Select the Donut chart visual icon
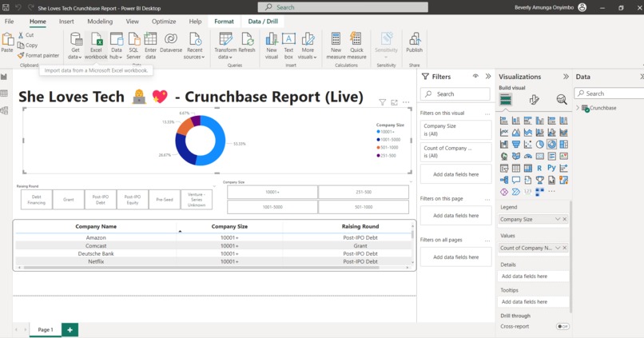Viewport: 644px width, 338px height. point(551,145)
